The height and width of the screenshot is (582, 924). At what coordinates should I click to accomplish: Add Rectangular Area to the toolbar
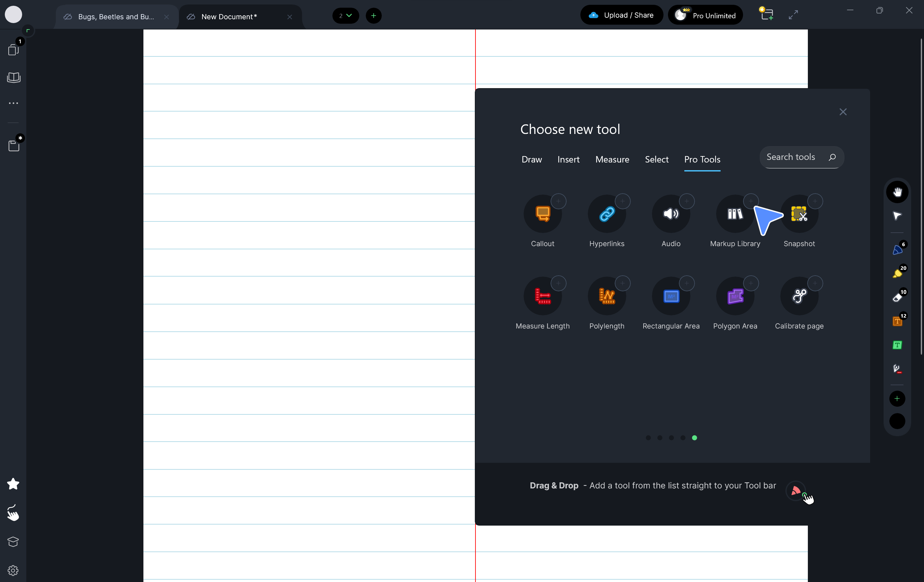coord(687,283)
